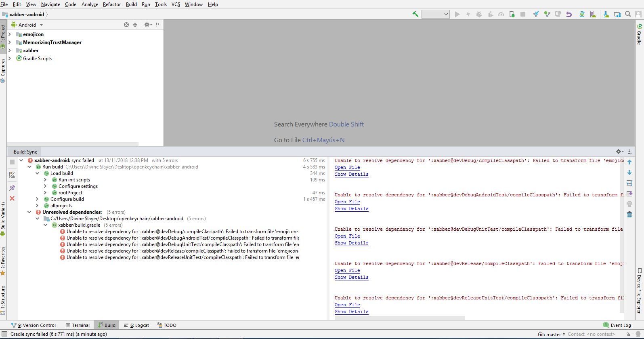Open the Refactor menu
This screenshot has height=339, width=644.
[112, 4]
